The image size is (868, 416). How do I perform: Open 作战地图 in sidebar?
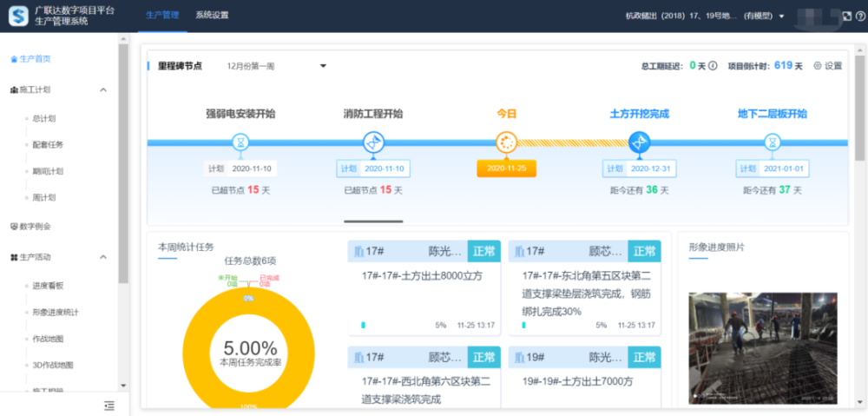point(48,339)
